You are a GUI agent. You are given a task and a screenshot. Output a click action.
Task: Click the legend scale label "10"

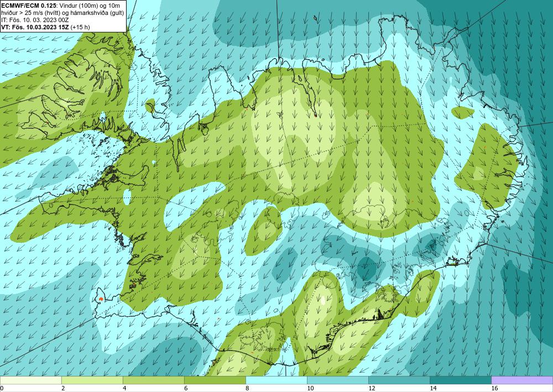click(x=310, y=388)
